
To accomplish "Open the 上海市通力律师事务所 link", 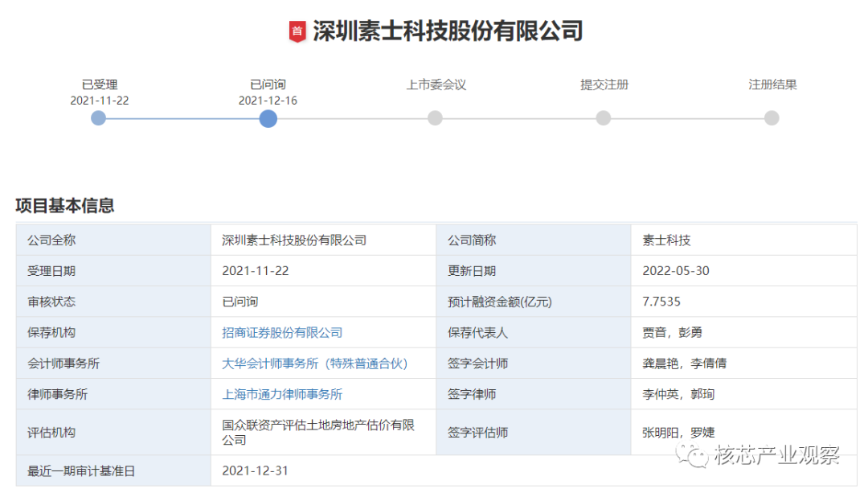I will [282, 394].
